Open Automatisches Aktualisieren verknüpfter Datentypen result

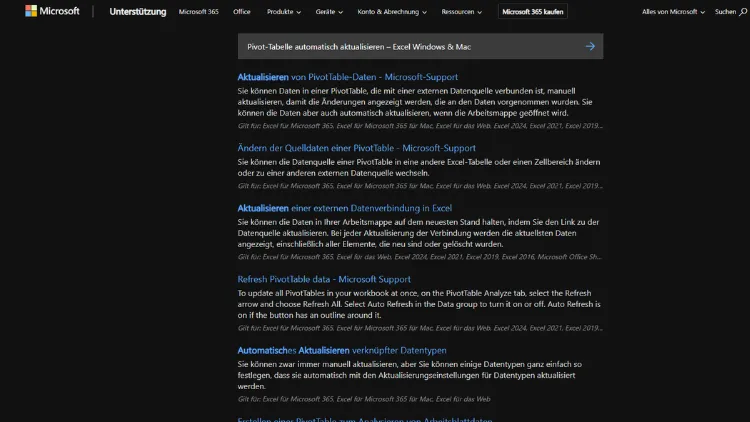[342, 350]
